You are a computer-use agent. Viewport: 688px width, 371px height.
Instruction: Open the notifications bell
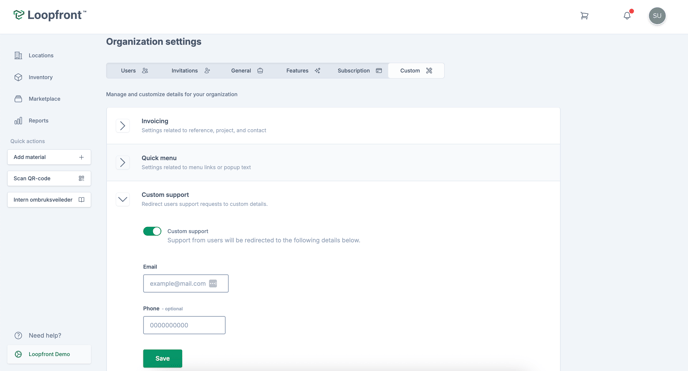tap(627, 16)
